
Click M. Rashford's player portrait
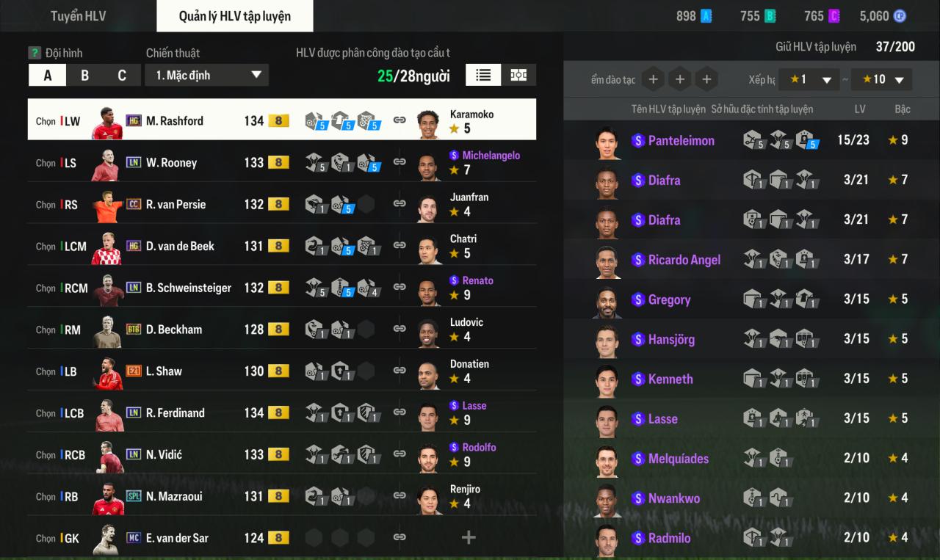pos(106,121)
